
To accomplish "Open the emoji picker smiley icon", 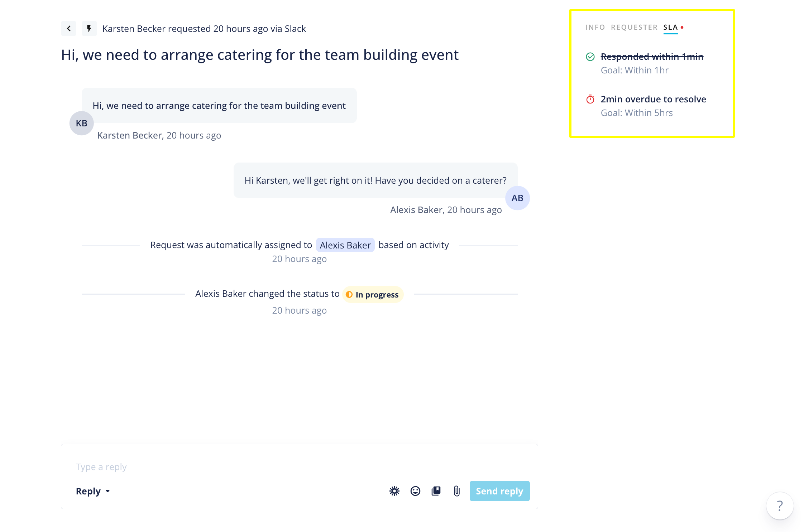I will coord(415,491).
